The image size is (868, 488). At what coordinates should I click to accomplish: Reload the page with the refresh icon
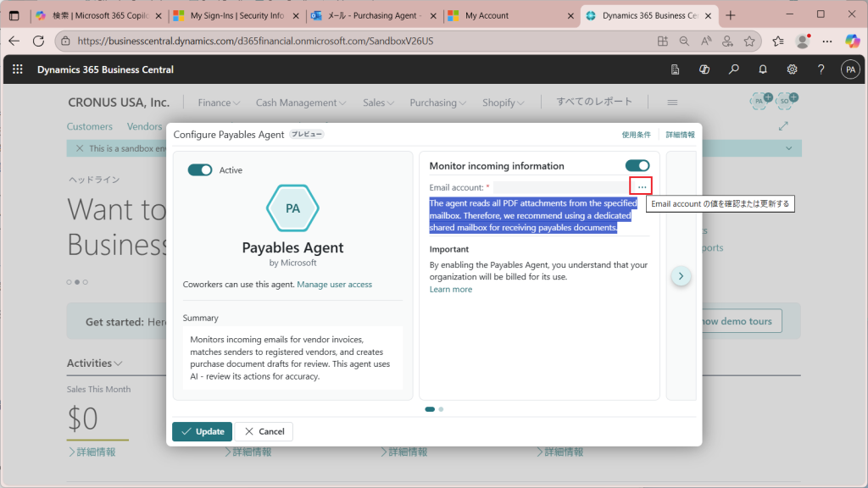38,41
